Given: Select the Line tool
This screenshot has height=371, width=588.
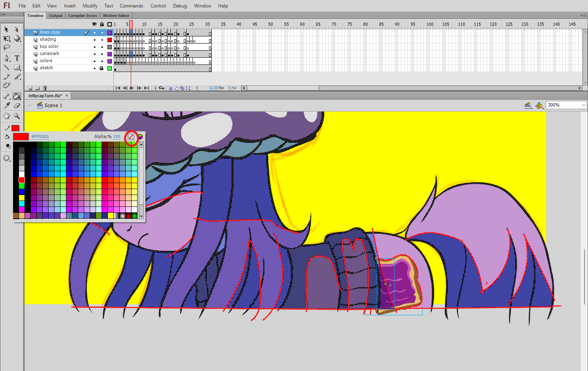Looking at the screenshot, I should coord(7,67).
